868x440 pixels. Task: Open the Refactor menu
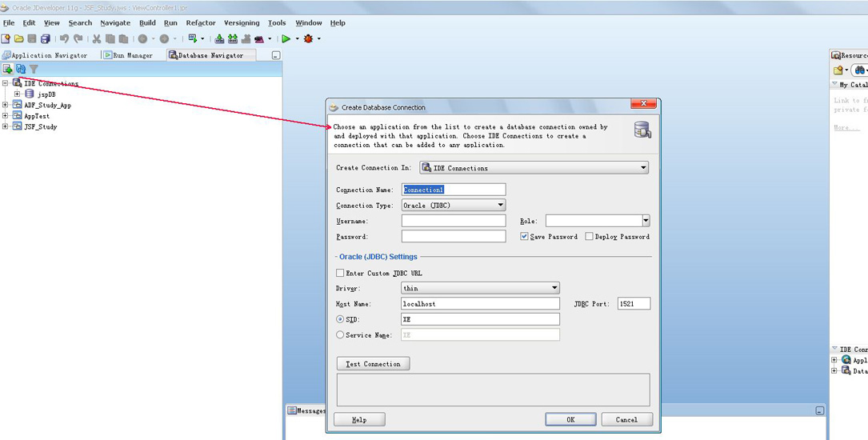(200, 22)
